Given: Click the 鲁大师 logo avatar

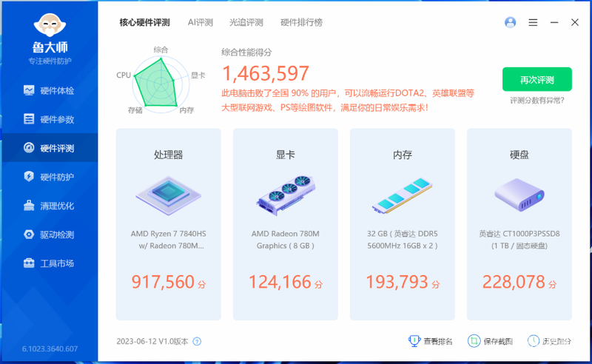Looking at the screenshot, I should pyautogui.click(x=50, y=26).
